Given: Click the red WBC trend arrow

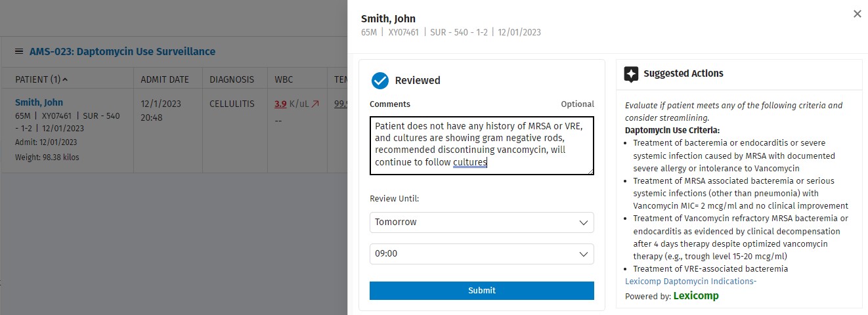Looking at the screenshot, I should 315,104.
